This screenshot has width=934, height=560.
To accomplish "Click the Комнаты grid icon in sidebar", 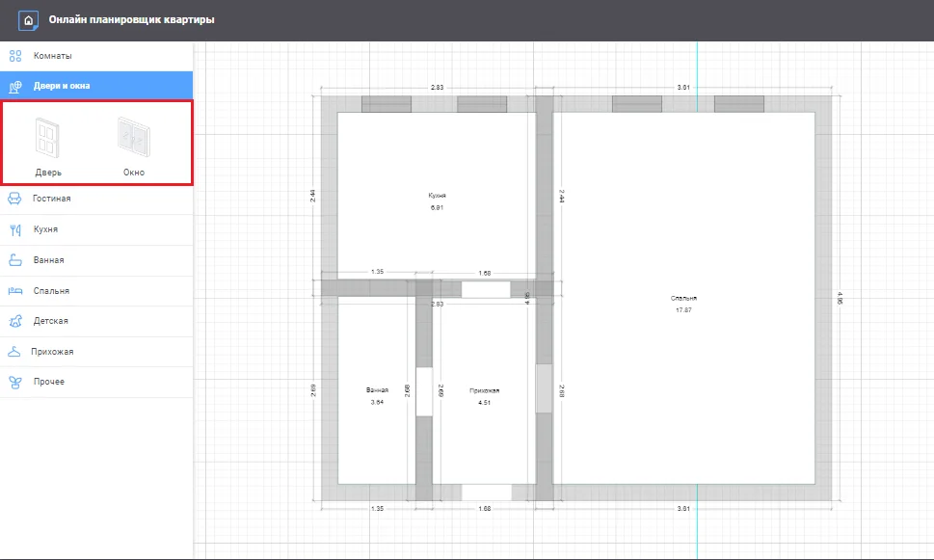I will 13,55.
